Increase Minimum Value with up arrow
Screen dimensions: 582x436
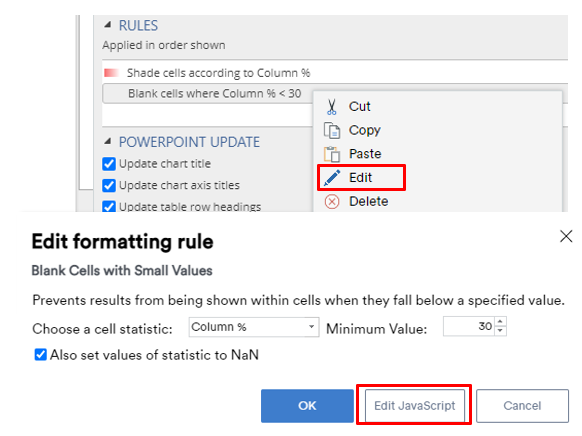coord(500,322)
